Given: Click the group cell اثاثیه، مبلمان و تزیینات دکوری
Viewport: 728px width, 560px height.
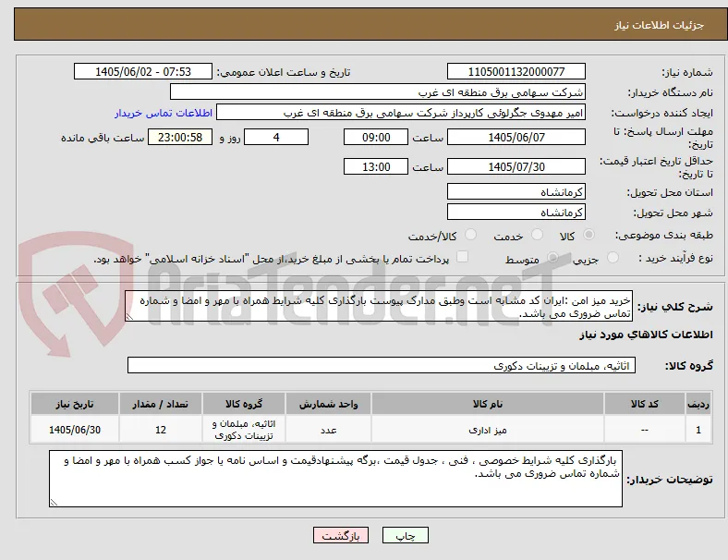Looking at the screenshot, I should coord(244,430).
